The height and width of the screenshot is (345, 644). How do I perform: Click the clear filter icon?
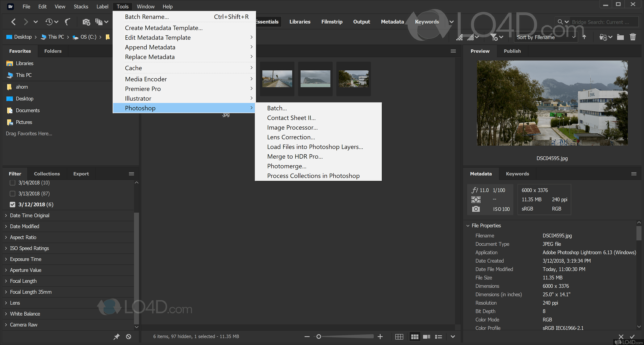[129, 337]
